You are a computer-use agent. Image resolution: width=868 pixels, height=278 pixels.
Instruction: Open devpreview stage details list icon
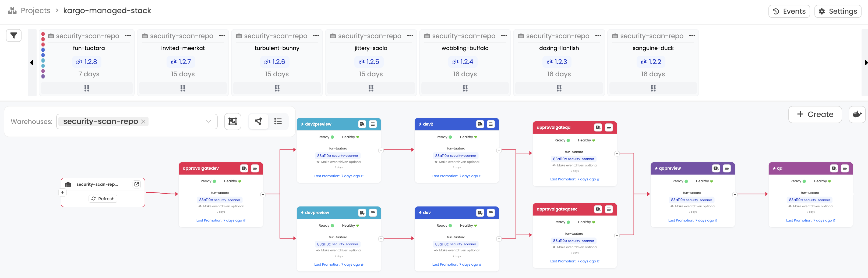(373, 213)
